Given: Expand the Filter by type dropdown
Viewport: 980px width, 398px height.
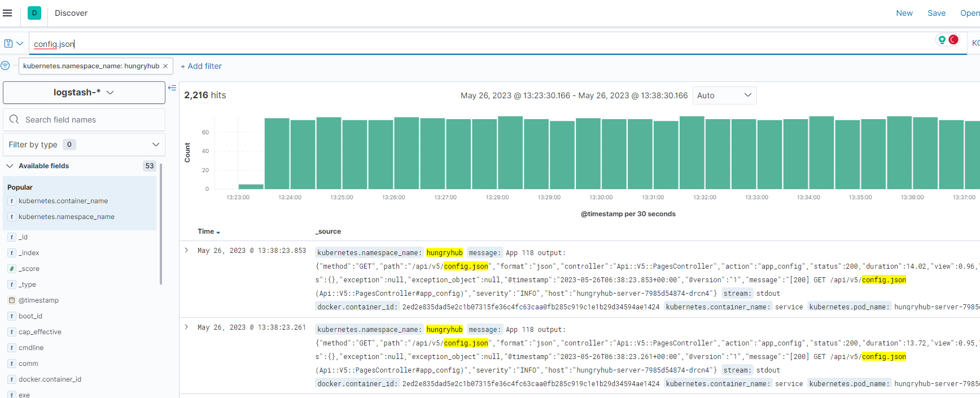Looking at the screenshot, I should [x=84, y=145].
